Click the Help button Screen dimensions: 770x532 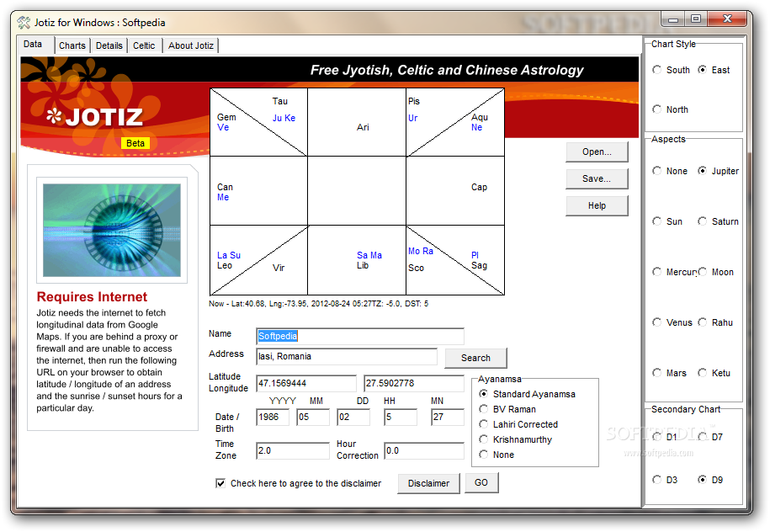[x=597, y=206]
